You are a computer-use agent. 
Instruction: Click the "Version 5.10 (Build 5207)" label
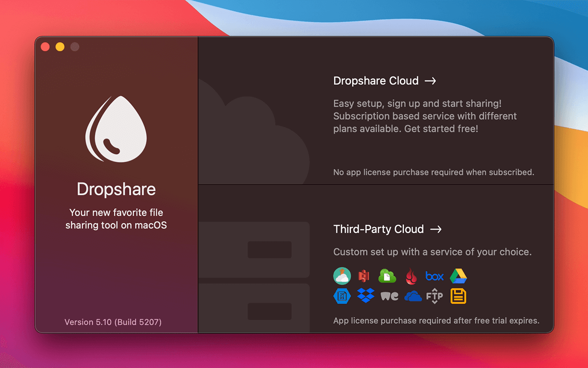click(113, 322)
